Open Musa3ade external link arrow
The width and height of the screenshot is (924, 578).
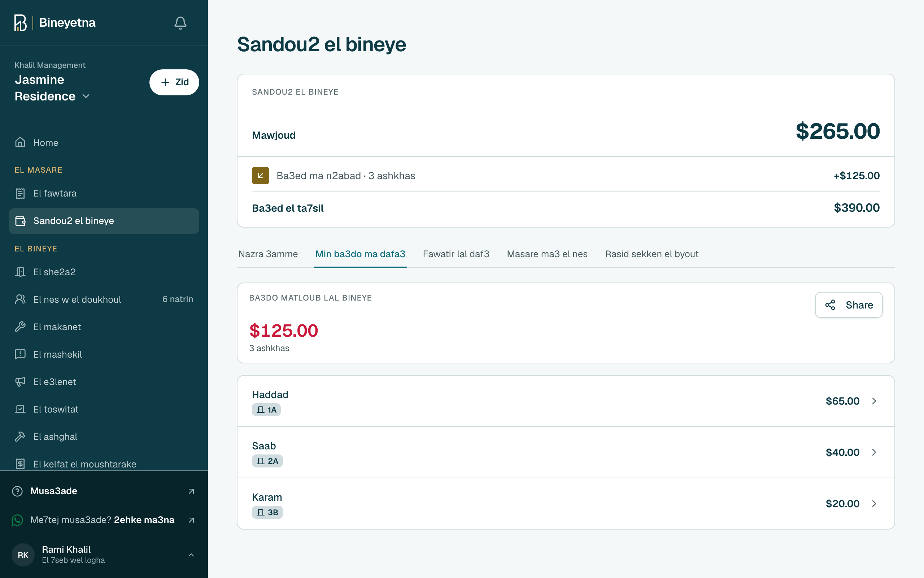coord(191,491)
